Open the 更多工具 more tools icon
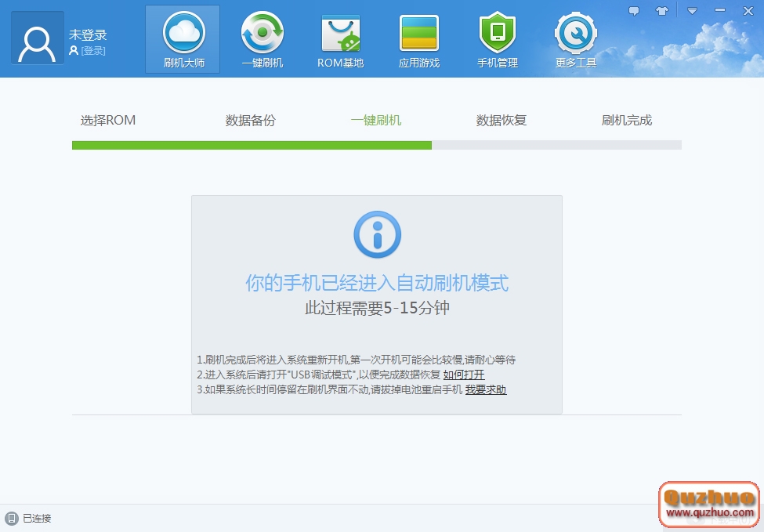Image resolution: width=764 pixels, height=532 pixels. (575, 38)
